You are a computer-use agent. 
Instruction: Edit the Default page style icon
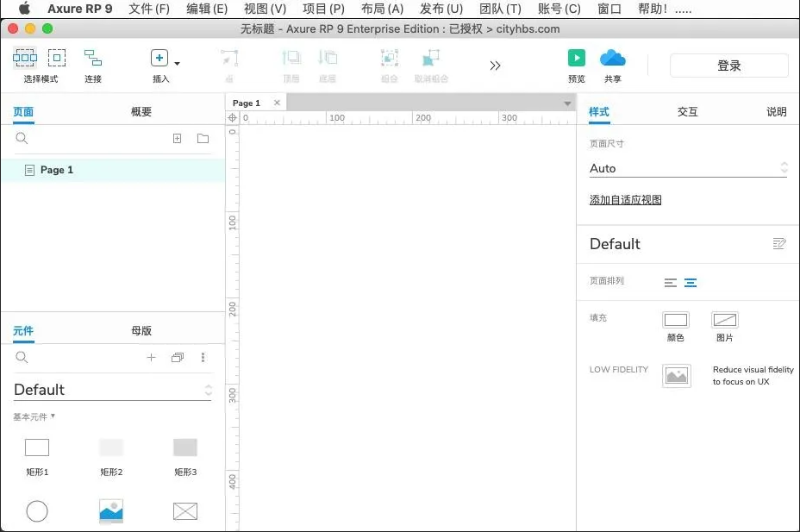click(779, 243)
